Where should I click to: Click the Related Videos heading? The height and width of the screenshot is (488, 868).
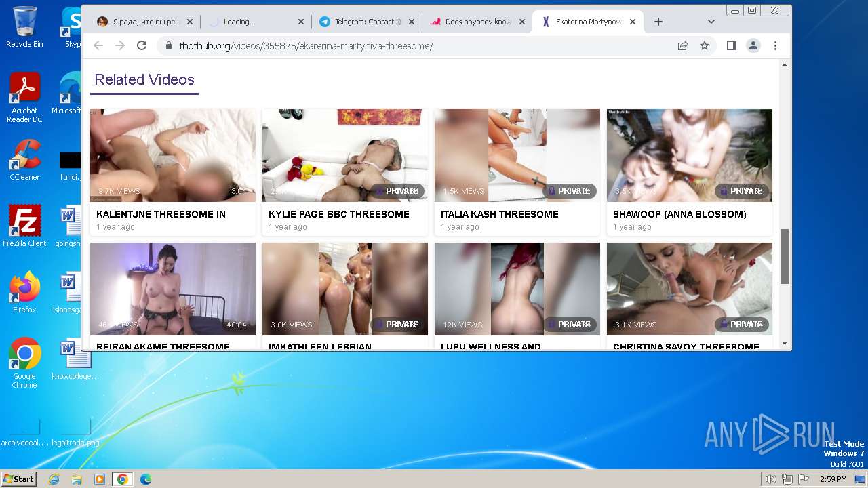pos(144,79)
